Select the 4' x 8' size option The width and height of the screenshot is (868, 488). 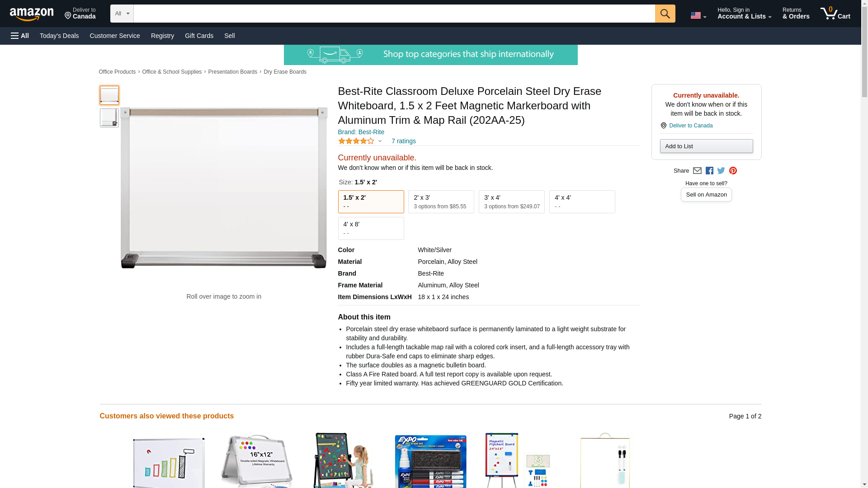(371, 228)
